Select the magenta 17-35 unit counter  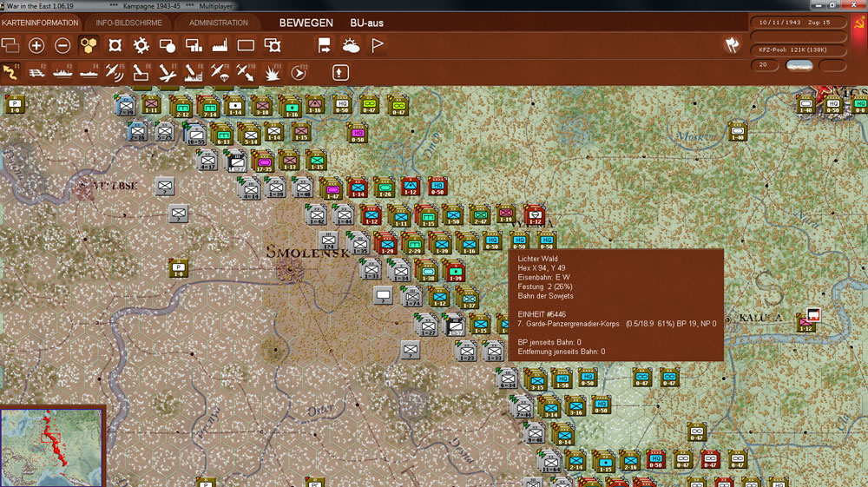click(264, 161)
